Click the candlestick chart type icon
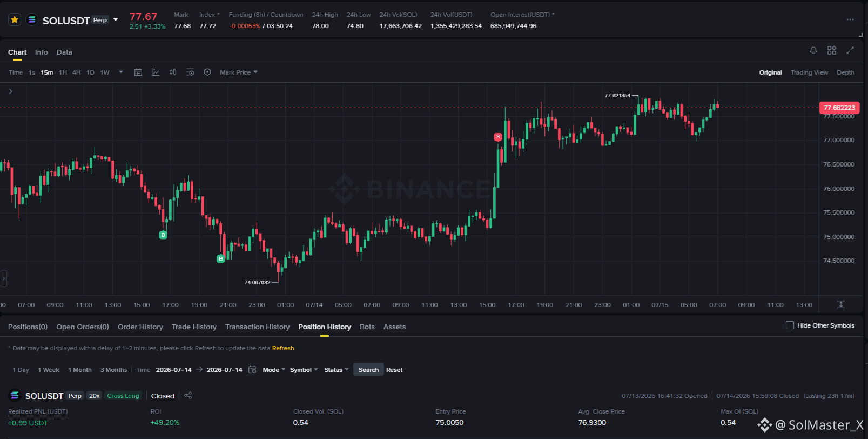868x439 pixels. point(173,72)
